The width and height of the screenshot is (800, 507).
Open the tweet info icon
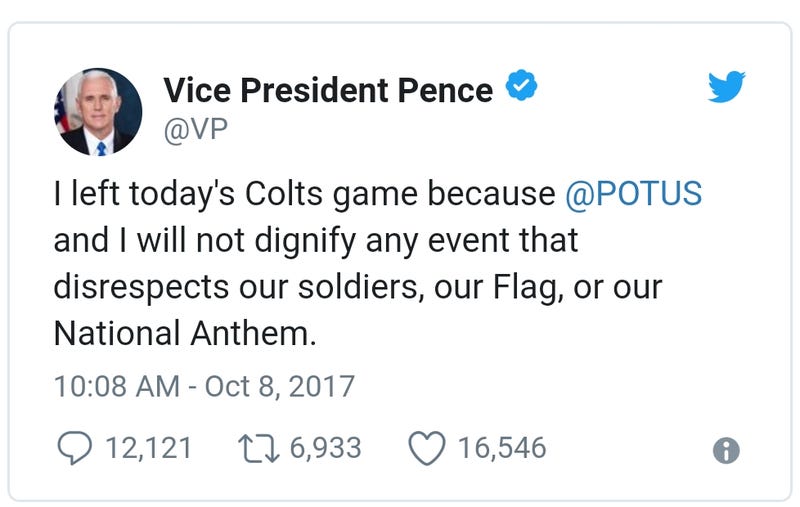coord(726,450)
